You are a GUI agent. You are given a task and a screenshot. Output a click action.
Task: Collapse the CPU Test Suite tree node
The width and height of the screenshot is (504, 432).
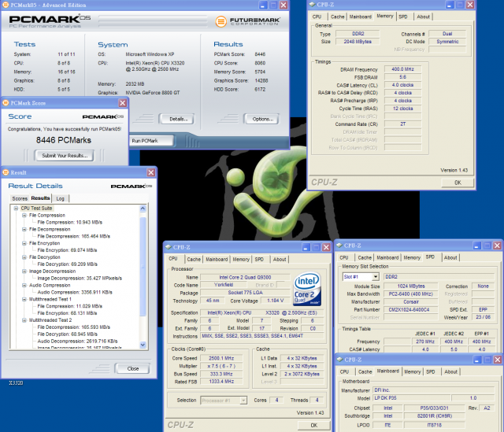pyautogui.click(x=16, y=208)
